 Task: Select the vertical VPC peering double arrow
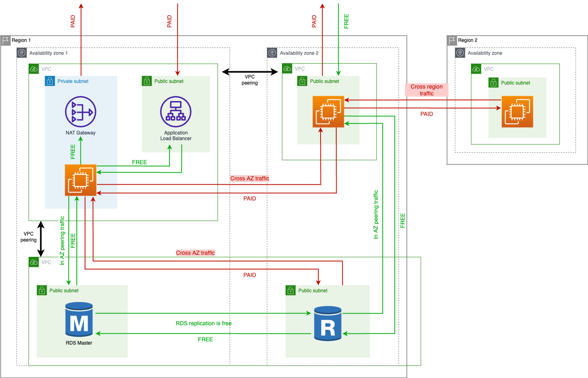(41, 239)
